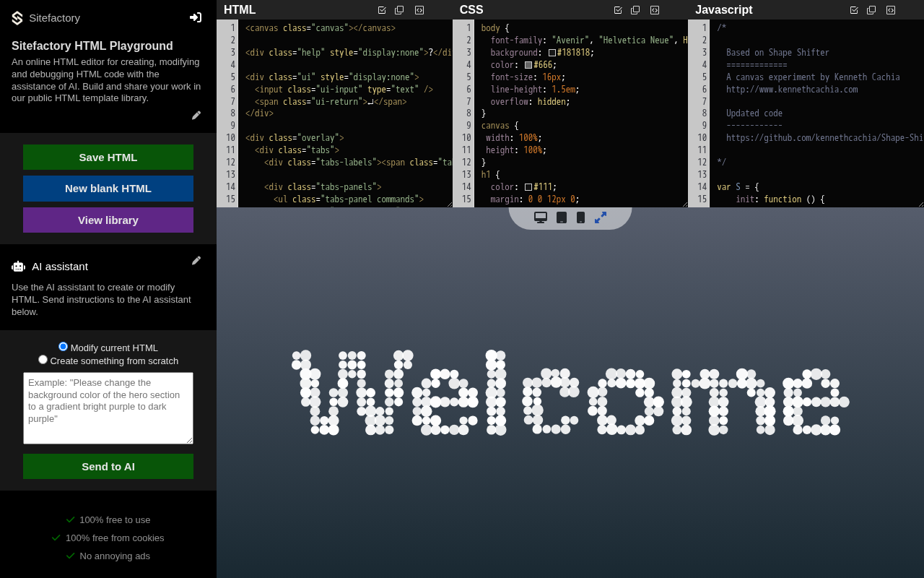Click the "No annoying ads" text
This screenshot has height=578, width=924.
[115, 556]
